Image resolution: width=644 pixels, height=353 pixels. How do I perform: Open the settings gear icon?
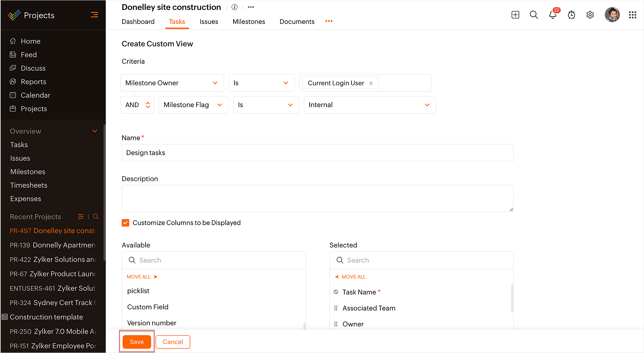pos(590,15)
